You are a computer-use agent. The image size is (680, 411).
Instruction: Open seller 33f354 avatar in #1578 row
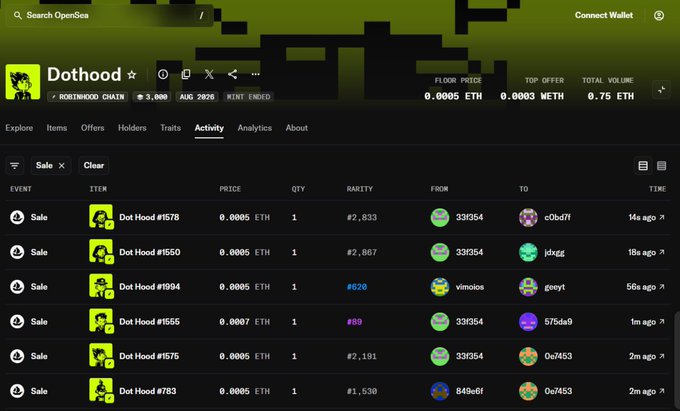click(440, 217)
